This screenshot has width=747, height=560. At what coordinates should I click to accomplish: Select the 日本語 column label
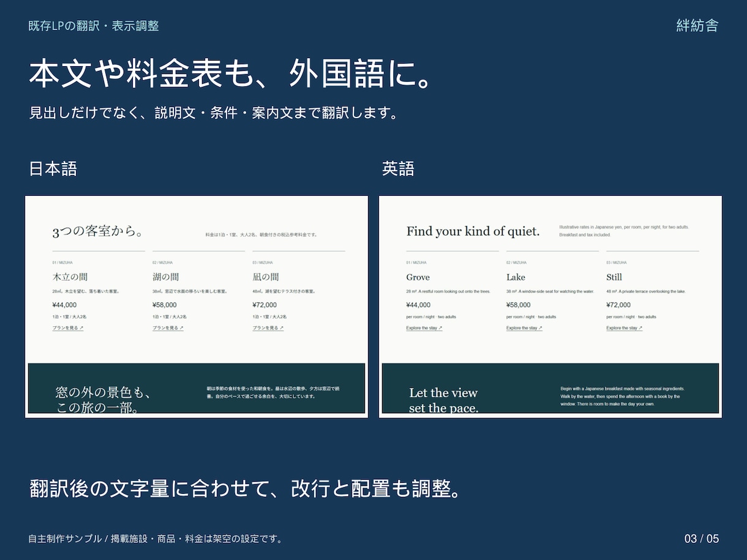(53, 169)
